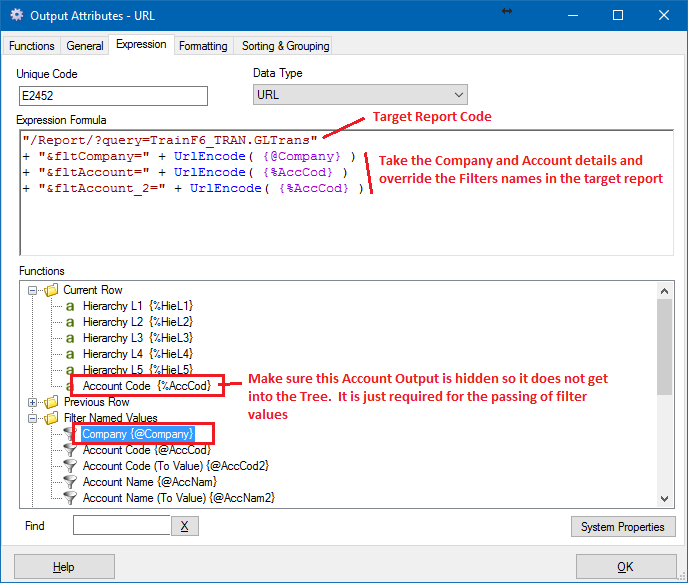The height and width of the screenshot is (583, 688).
Task: Select Company {@Company} filter value
Action: 138,434
